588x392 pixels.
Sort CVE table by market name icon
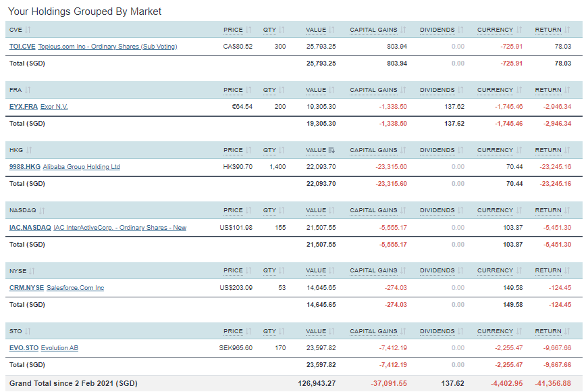point(28,30)
